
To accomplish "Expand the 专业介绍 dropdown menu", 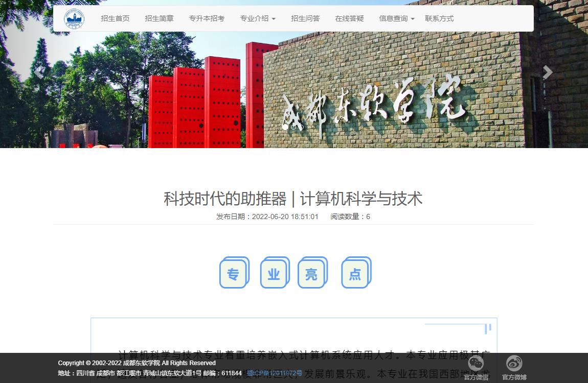I will [x=258, y=18].
